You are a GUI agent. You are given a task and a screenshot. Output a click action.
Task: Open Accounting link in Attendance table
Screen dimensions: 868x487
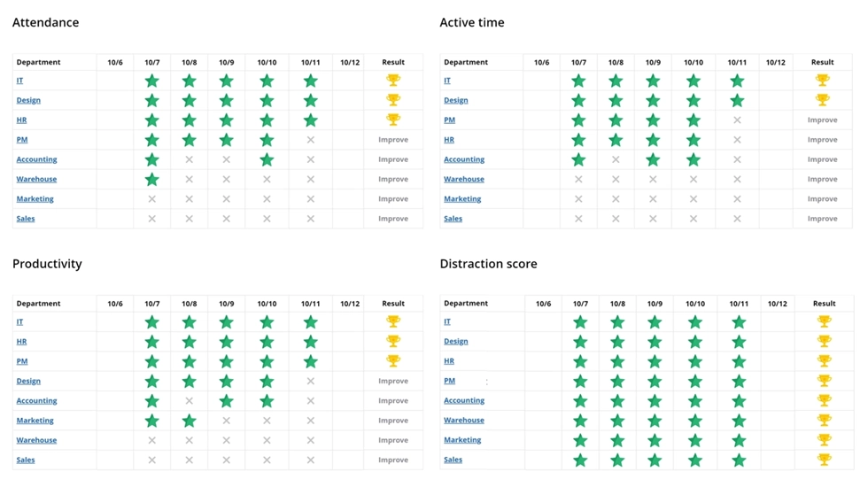36,159
